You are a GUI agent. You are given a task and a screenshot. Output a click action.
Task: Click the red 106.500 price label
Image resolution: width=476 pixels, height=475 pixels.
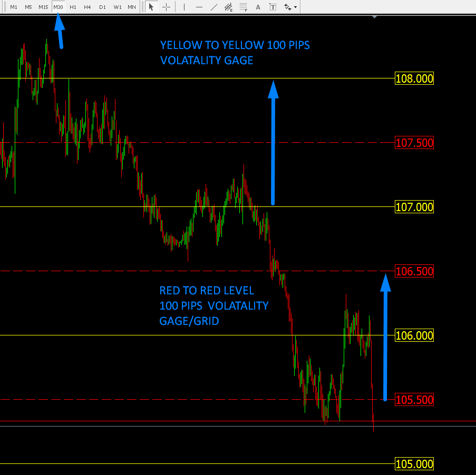point(414,272)
